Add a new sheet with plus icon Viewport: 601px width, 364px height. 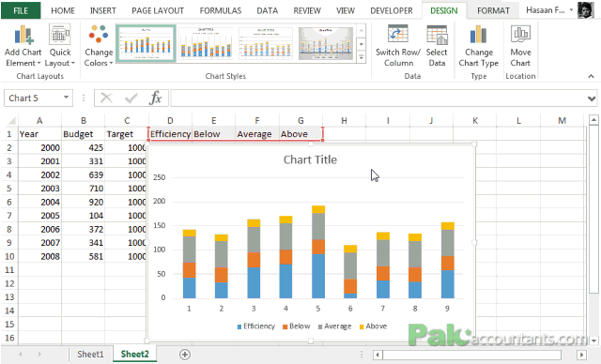point(185,355)
